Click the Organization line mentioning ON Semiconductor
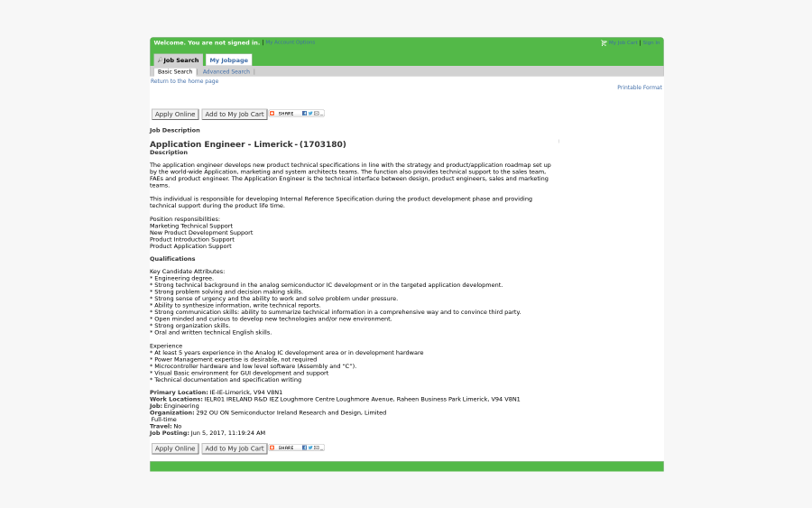Image resolution: width=812 pixels, height=508 pixels. click(268, 412)
